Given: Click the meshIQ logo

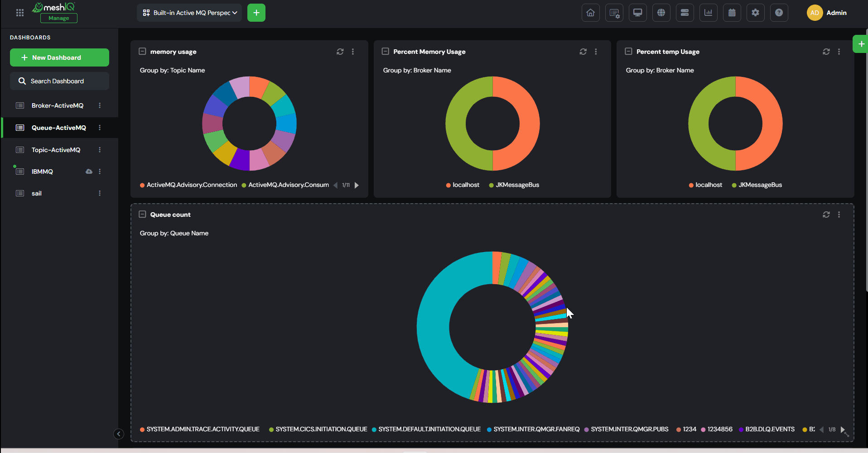Looking at the screenshot, I should click(53, 7).
